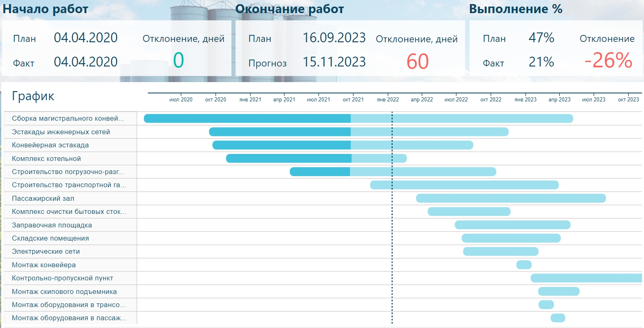Click the Gantt bar for Комплекс котельной

pyautogui.click(x=316, y=158)
